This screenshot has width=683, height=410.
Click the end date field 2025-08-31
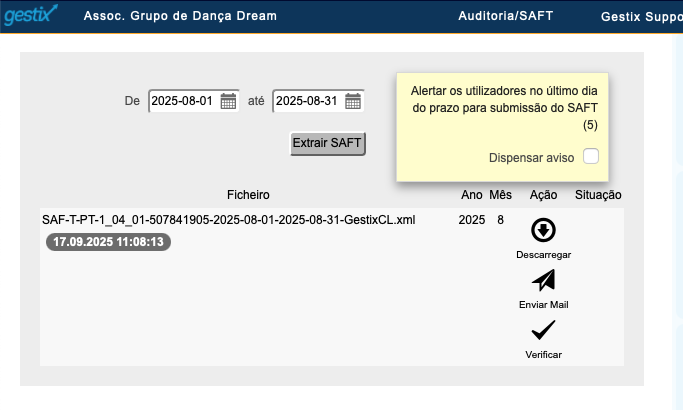tap(318, 101)
